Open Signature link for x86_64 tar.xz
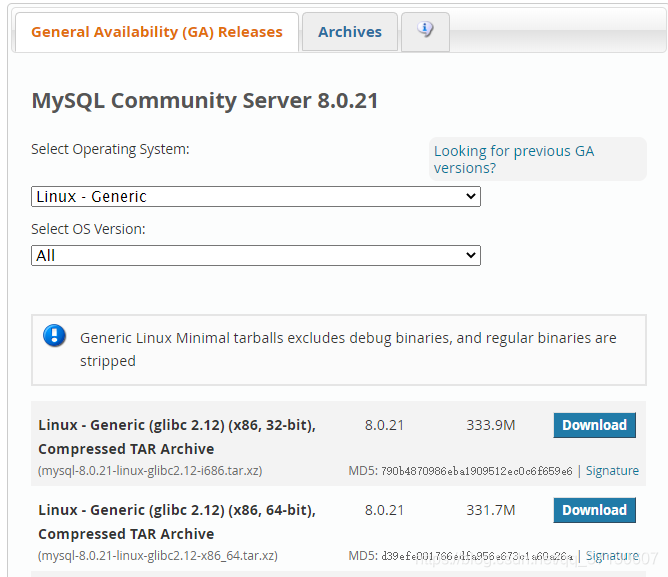Viewport: 668px width, 577px height. coord(612,555)
